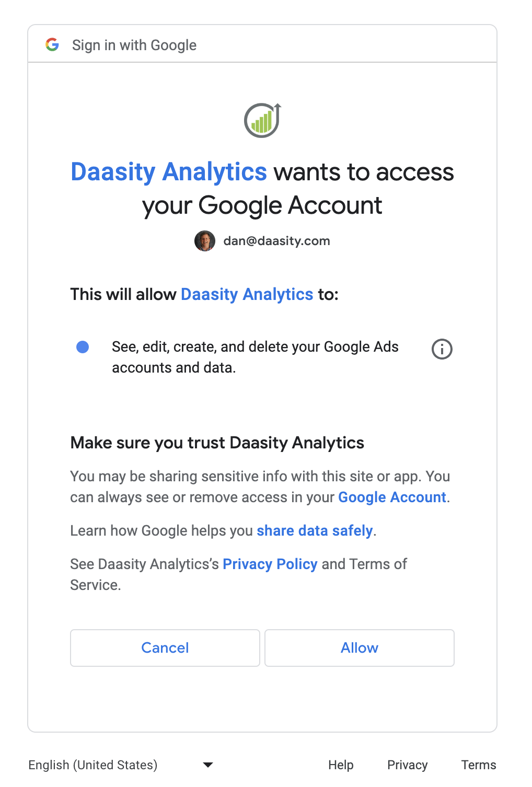Click the dan@daasity.com account email
The image size is (532, 787).
(276, 241)
